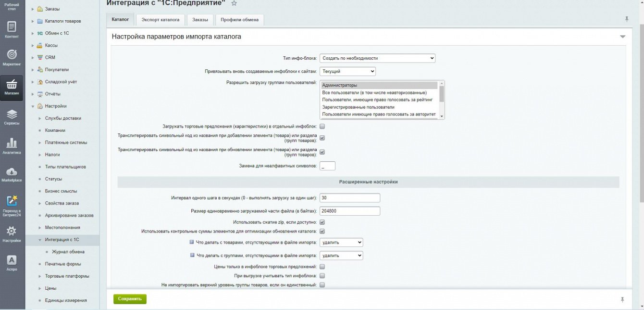This screenshot has height=310, width=644.
Task: Click hint icon for товарами отсутствующими в файле
Action: pos(192,242)
